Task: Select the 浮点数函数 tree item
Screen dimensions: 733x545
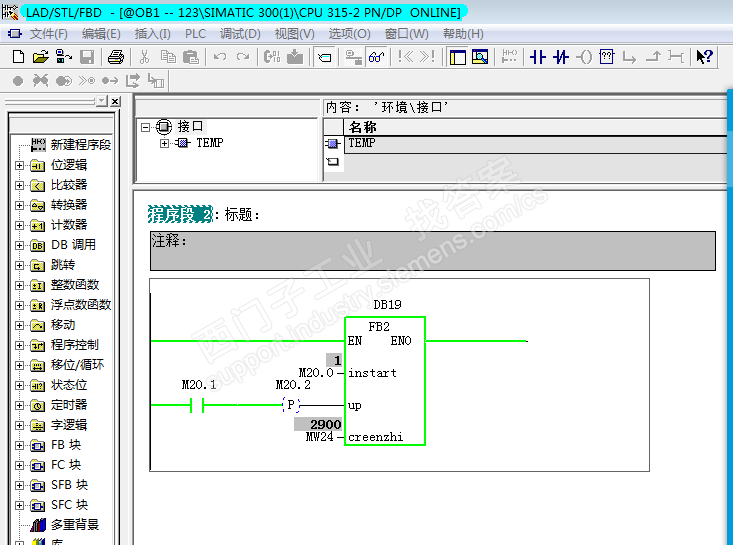Action: click(x=80, y=305)
